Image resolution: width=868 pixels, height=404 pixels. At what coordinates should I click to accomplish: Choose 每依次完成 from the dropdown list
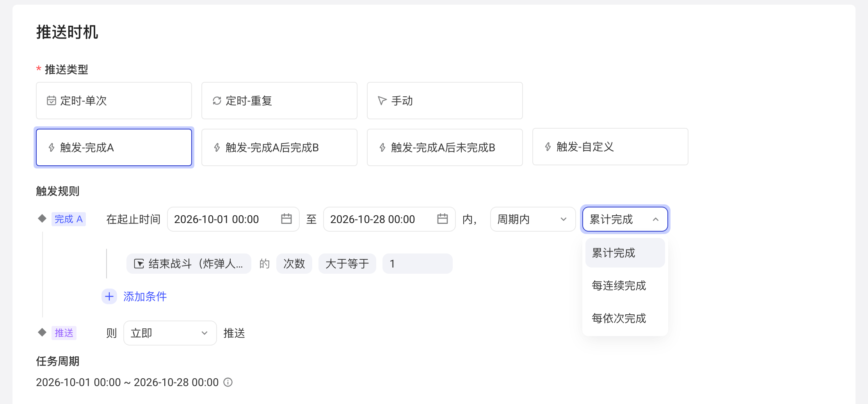pyautogui.click(x=625, y=318)
